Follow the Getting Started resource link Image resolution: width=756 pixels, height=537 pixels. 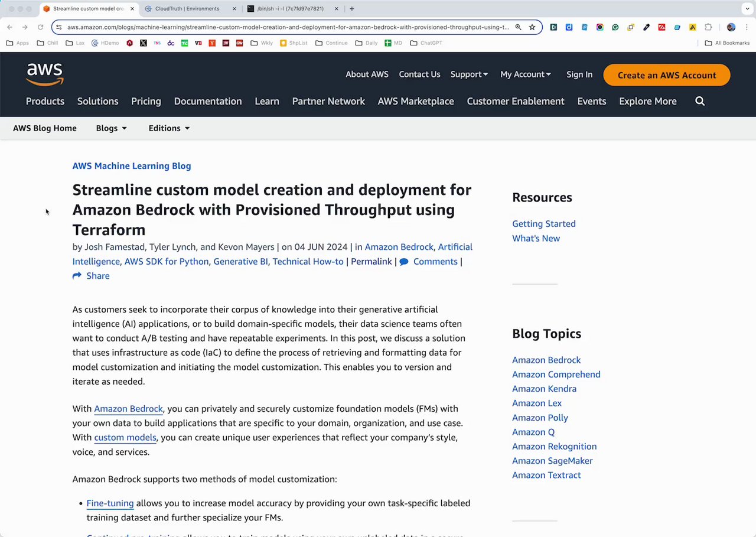544,224
